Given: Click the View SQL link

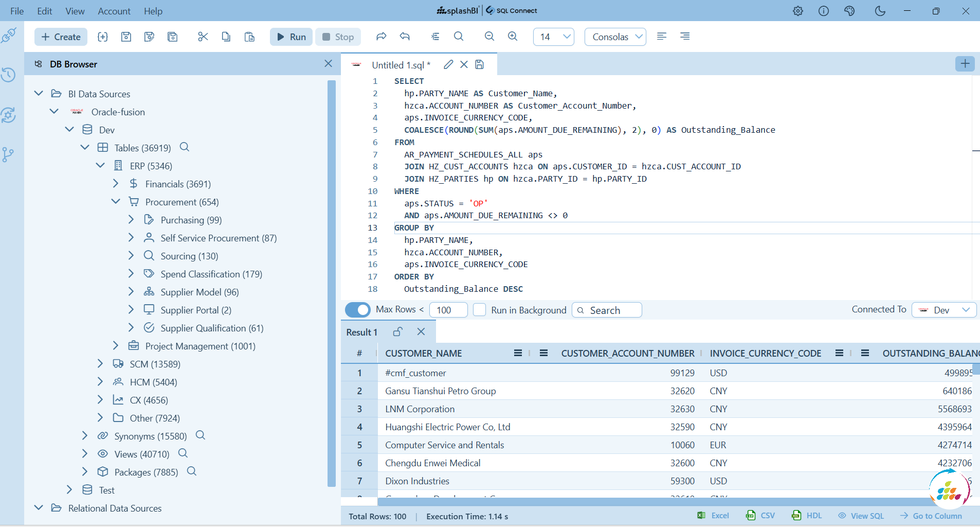Looking at the screenshot, I should click(x=861, y=516).
